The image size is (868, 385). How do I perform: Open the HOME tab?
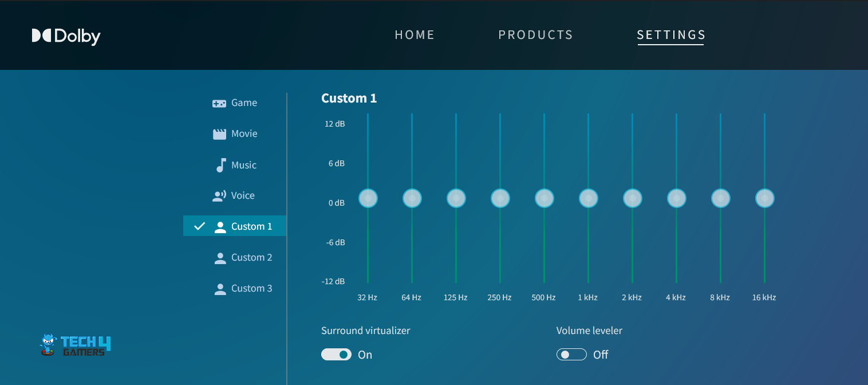[x=415, y=35]
